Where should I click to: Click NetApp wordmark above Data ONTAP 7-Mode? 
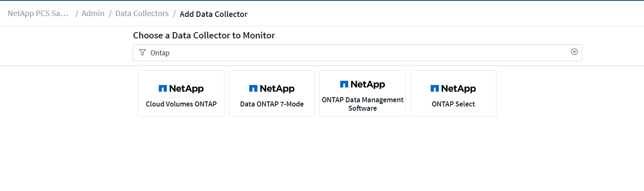click(x=277, y=89)
